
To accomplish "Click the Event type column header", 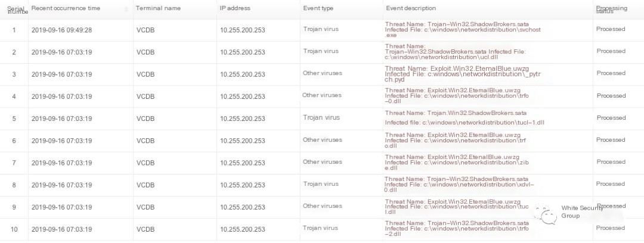I will pos(318,8).
